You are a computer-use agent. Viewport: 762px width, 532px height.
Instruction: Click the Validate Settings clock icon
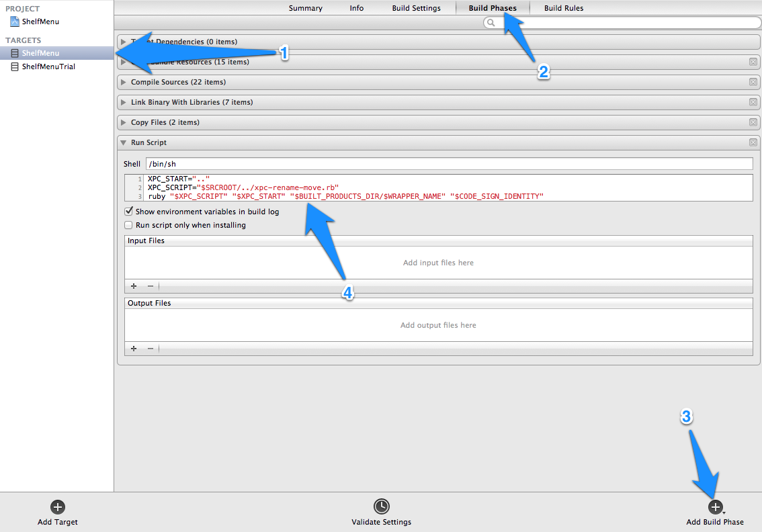pyautogui.click(x=381, y=507)
